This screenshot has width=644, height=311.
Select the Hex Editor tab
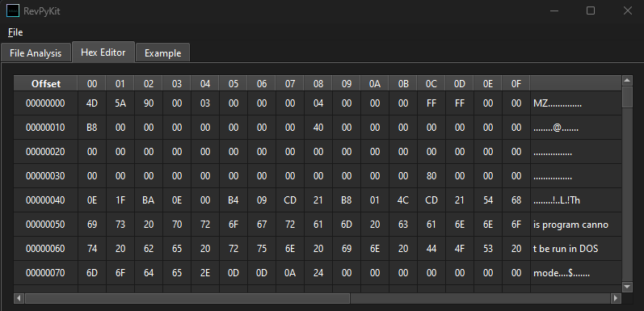[103, 53]
